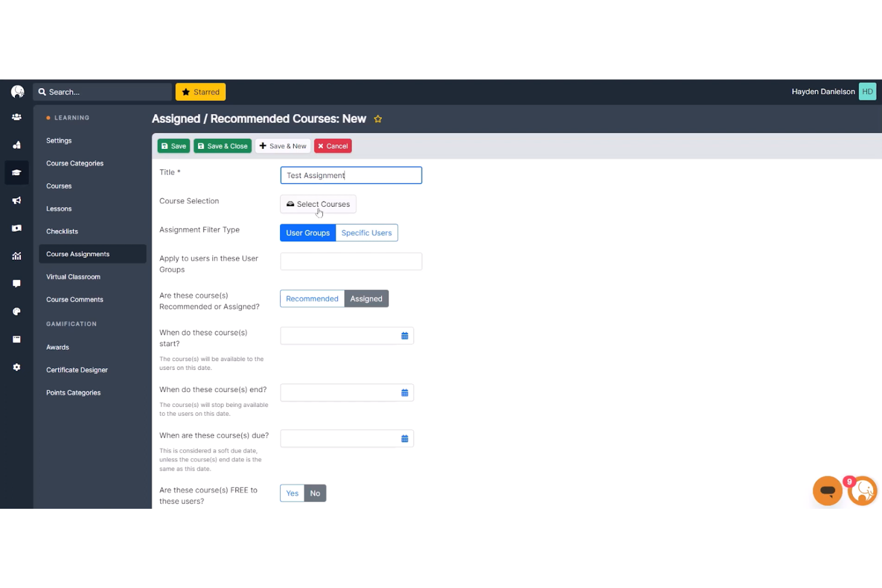Open the Reports chart icon in sidebar
The width and height of the screenshot is (882, 588).
pyautogui.click(x=16, y=256)
